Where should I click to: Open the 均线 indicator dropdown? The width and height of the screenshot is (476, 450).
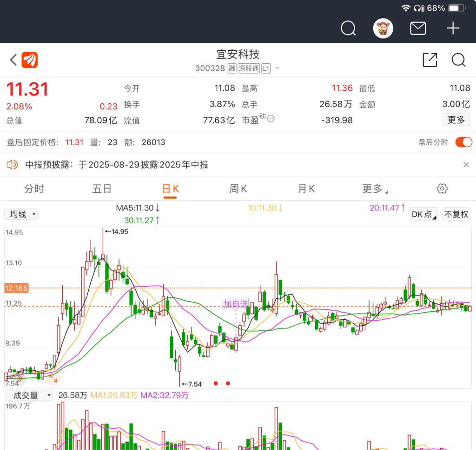(x=21, y=214)
